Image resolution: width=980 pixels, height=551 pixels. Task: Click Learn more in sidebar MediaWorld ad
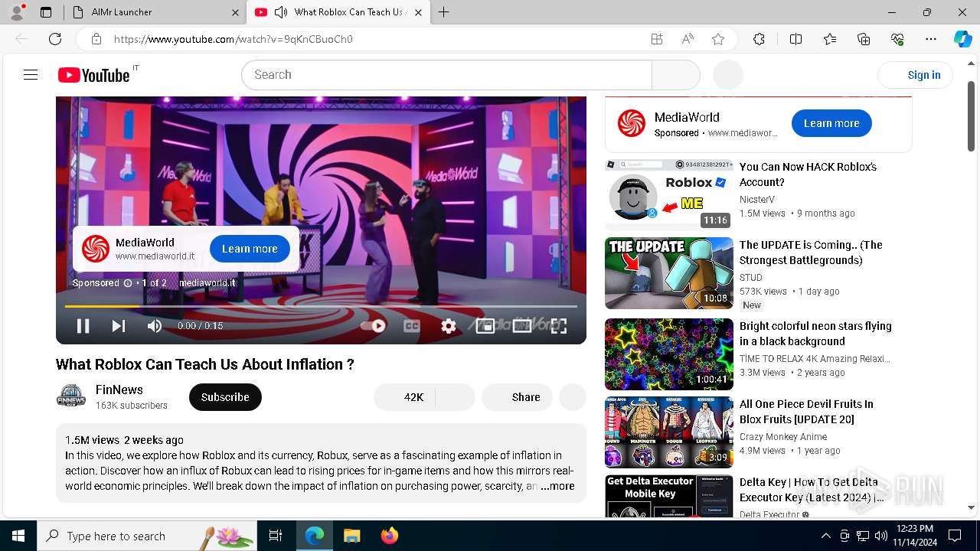[x=831, y=123]
